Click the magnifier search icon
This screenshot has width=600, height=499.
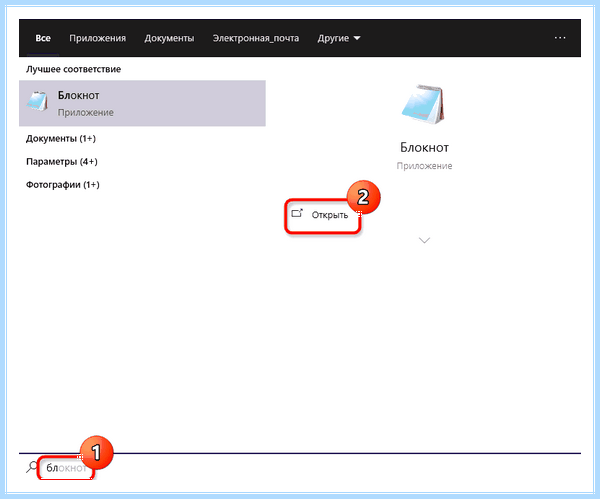[x=32, y=467]
